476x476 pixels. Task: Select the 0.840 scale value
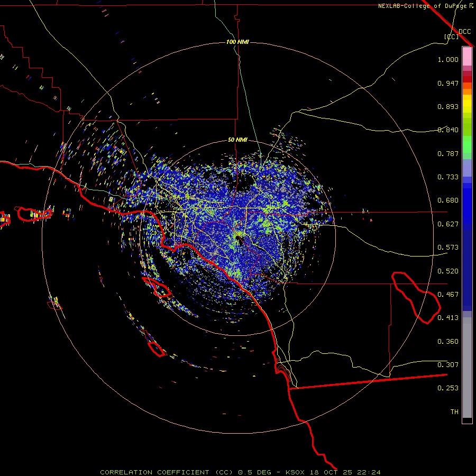(x=448, y=130)
